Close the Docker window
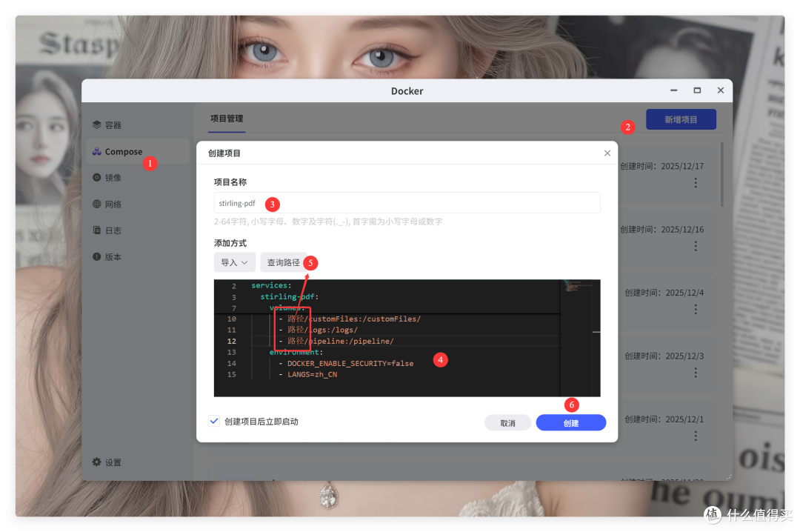Viewport: 800px width, 532px height. point(721,90)
